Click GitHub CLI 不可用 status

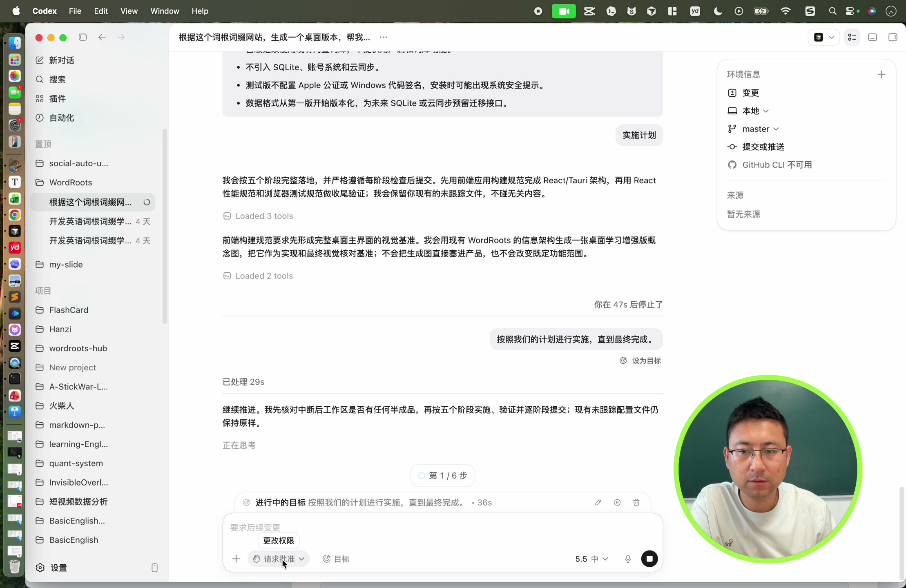(x=770, y=165)
